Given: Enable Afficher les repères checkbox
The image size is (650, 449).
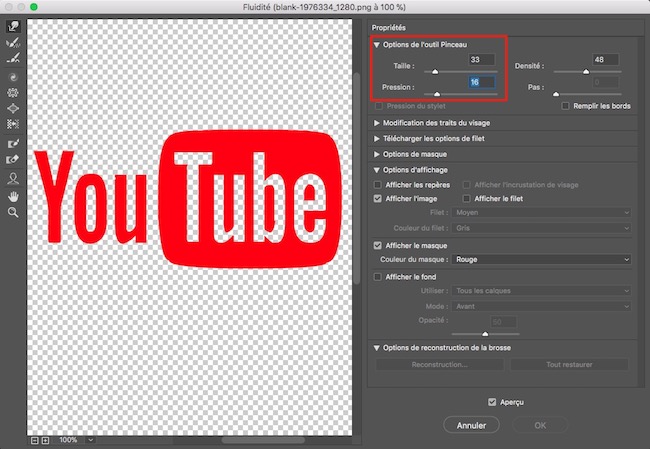Looking at the screenshot, I should pyautogui.click(x=378, y=185).
